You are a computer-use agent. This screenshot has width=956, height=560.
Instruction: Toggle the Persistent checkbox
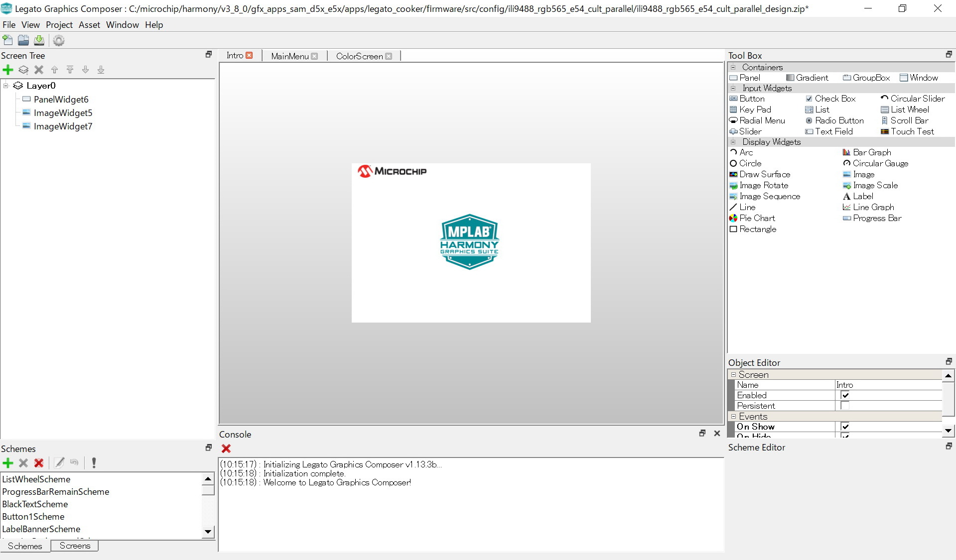click(x=845, y=406)
